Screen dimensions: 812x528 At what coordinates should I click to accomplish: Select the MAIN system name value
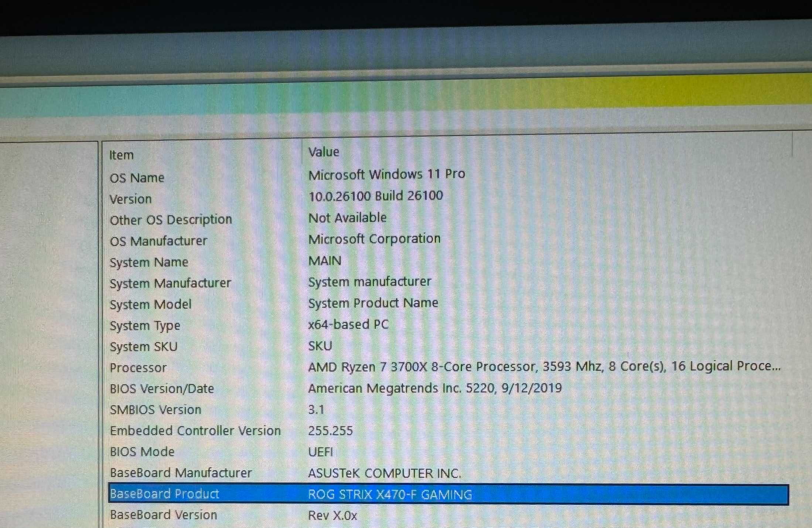[x=325, y=261]
